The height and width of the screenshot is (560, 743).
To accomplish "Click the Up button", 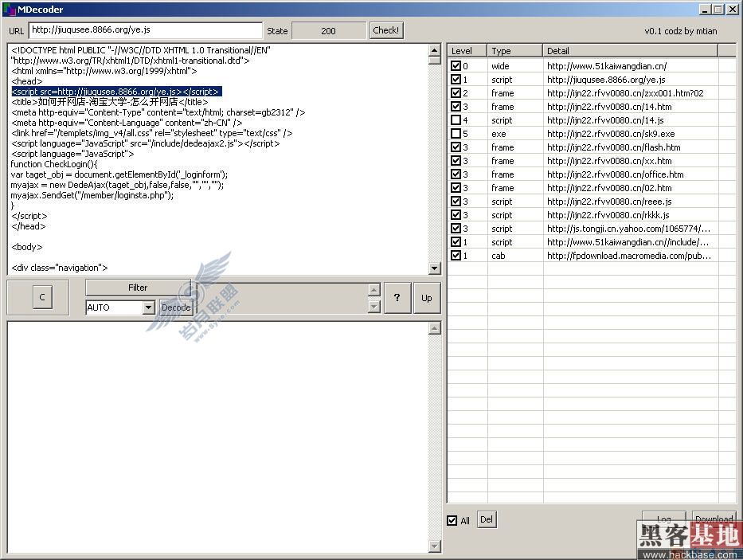I will click(427, 298).
